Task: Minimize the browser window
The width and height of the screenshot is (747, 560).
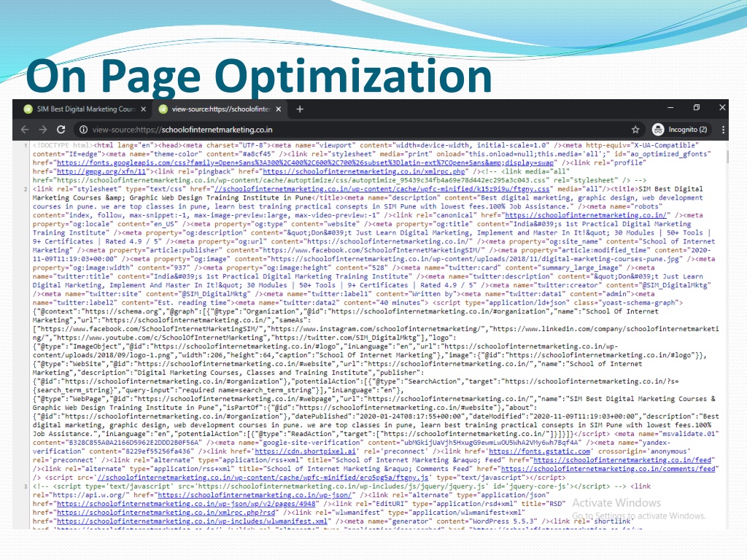Action: [x=670, y=108]
